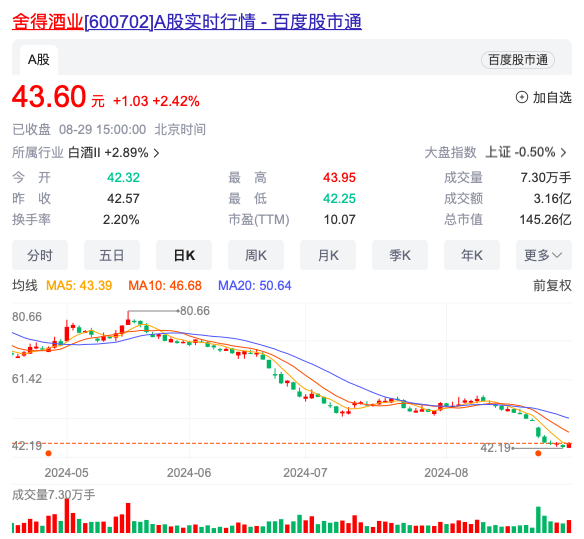
Task: Select the A股 tab
Action: (x=39, y=60)
